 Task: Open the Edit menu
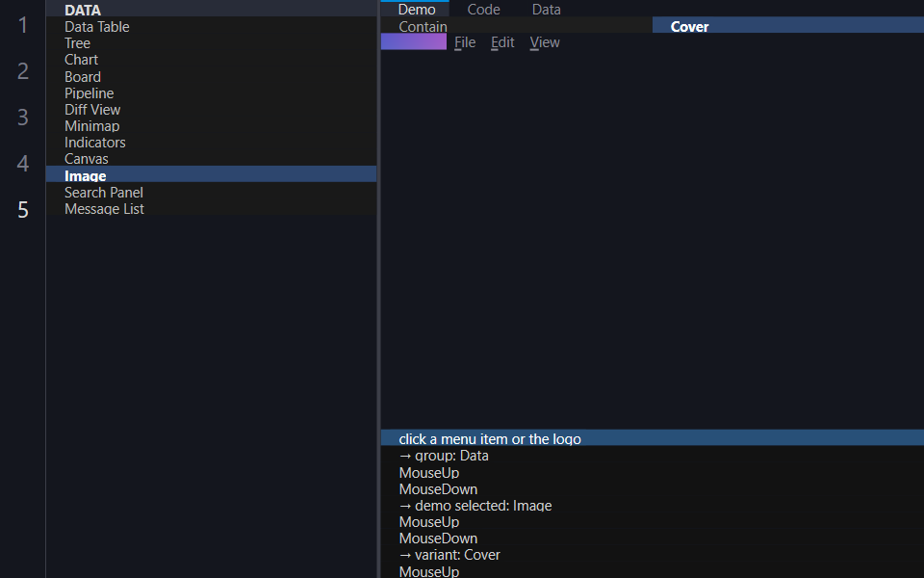click(x=502, y=42)
